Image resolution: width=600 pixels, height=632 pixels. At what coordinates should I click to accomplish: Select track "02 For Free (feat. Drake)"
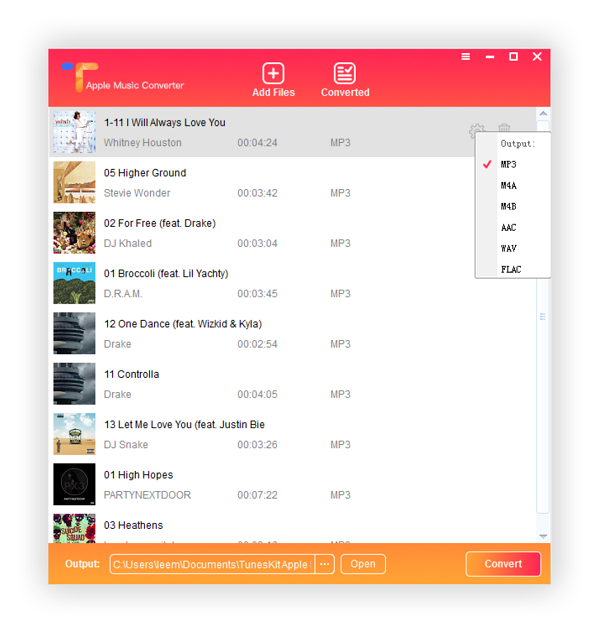pyautogui.click(x=160, y=223)
